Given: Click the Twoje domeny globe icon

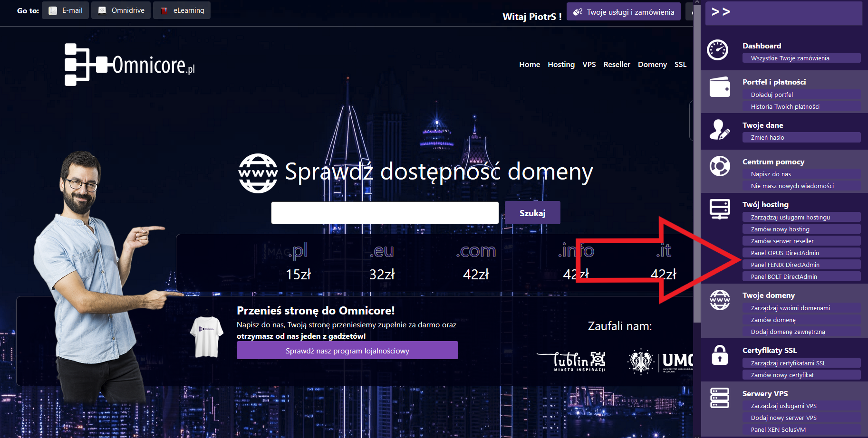Looking at the screenshot, I should pyautogui.click(x=719, y=300).
